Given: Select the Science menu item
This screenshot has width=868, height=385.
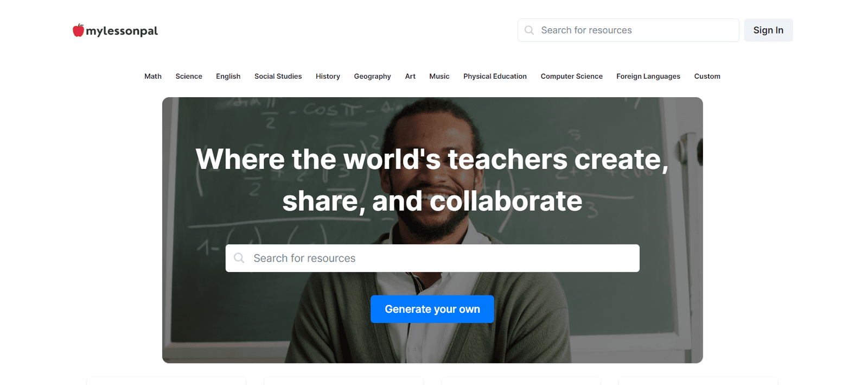Looking at the screenshot, I should coord(189,77).
